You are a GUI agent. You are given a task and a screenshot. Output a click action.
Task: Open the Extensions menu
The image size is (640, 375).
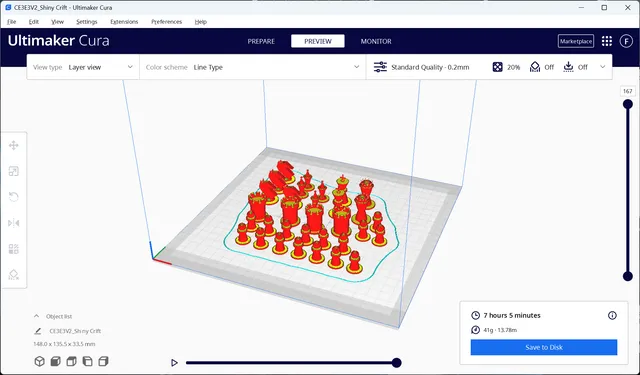(124, 22)
